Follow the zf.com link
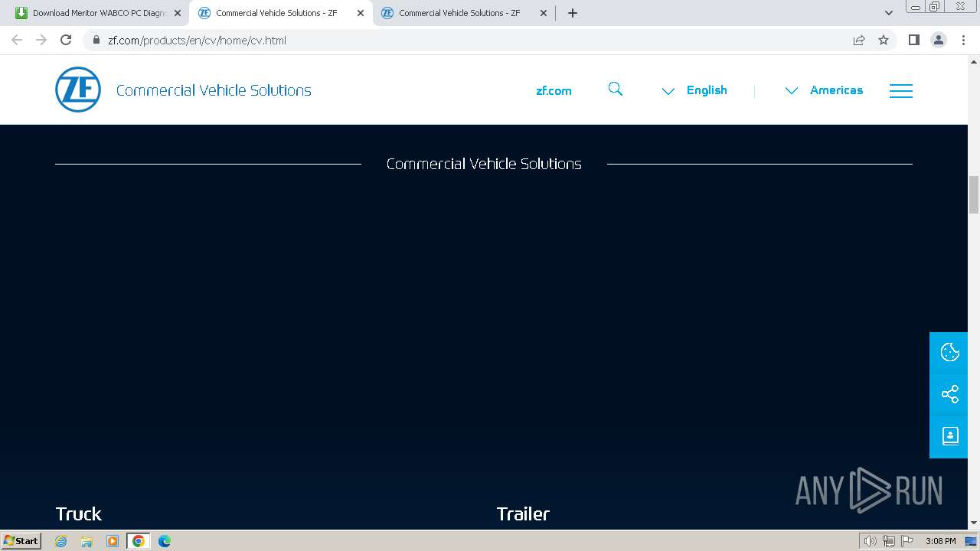 click(554, 90)
